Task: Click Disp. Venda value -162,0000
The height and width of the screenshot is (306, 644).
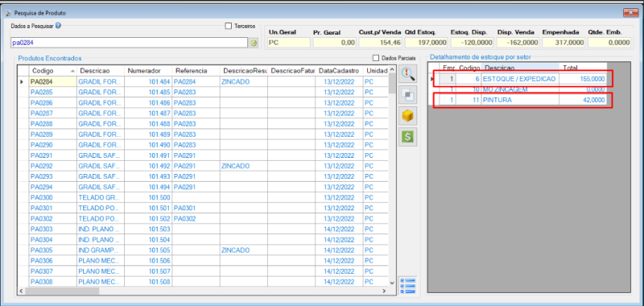Action: pos(518,43)
